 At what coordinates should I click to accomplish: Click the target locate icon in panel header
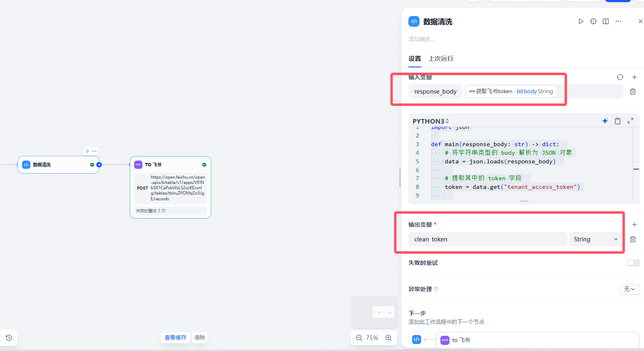tap(594, 21)
